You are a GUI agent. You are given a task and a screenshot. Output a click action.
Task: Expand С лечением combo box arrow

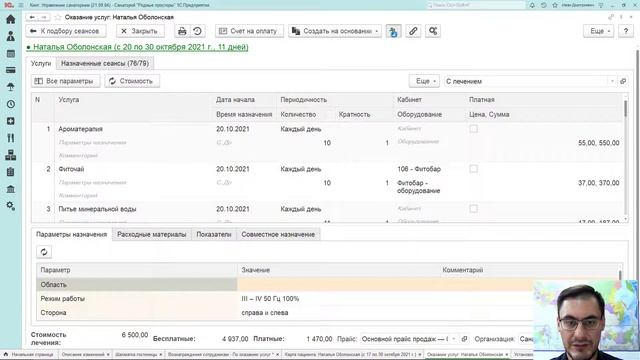[612, 81]
